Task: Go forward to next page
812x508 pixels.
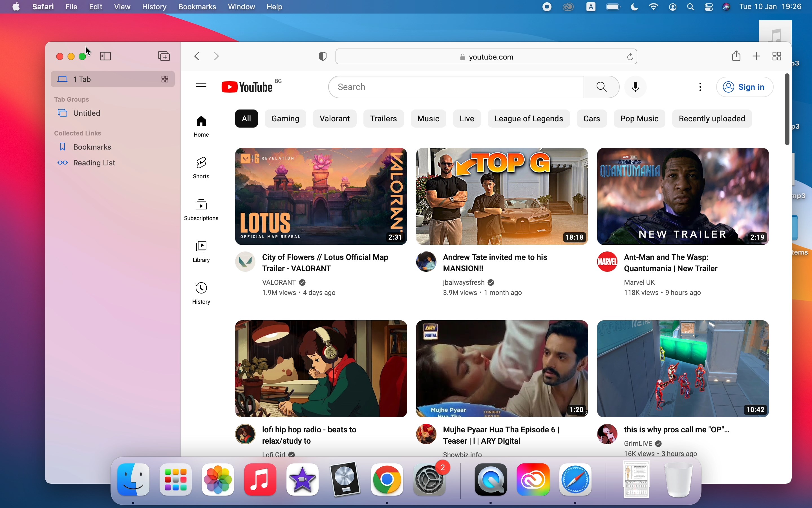Action: tap(217, 56)
